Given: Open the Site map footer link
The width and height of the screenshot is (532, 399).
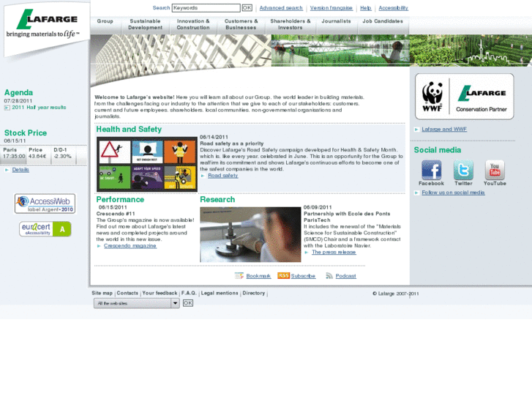Looking at the screenshot, I should (x=102, y=293).
